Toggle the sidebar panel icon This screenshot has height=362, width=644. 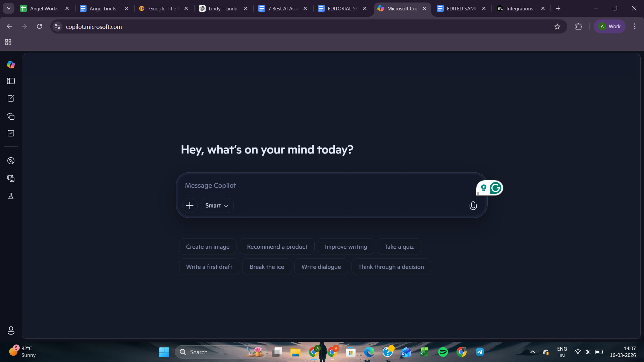(11, 81)
